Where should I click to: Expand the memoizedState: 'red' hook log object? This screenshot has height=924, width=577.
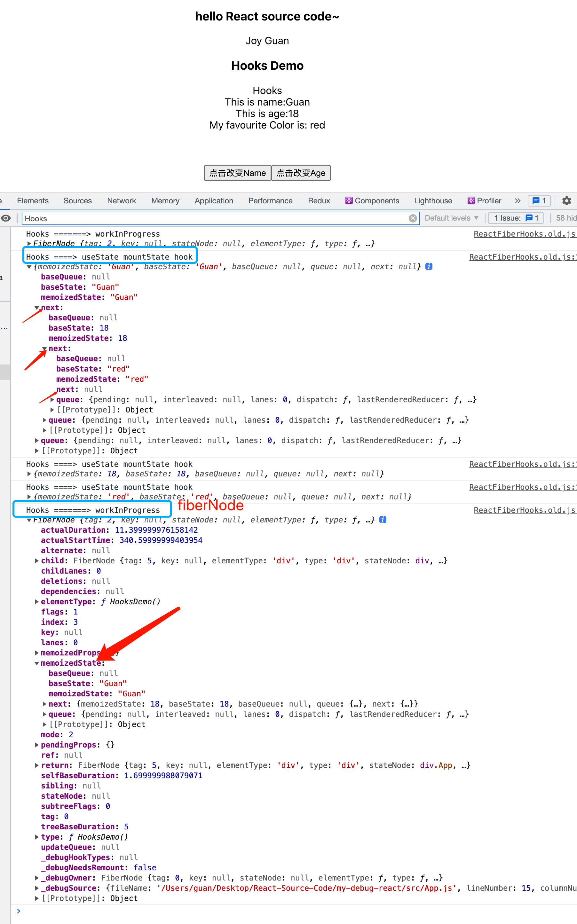[29, 497]
